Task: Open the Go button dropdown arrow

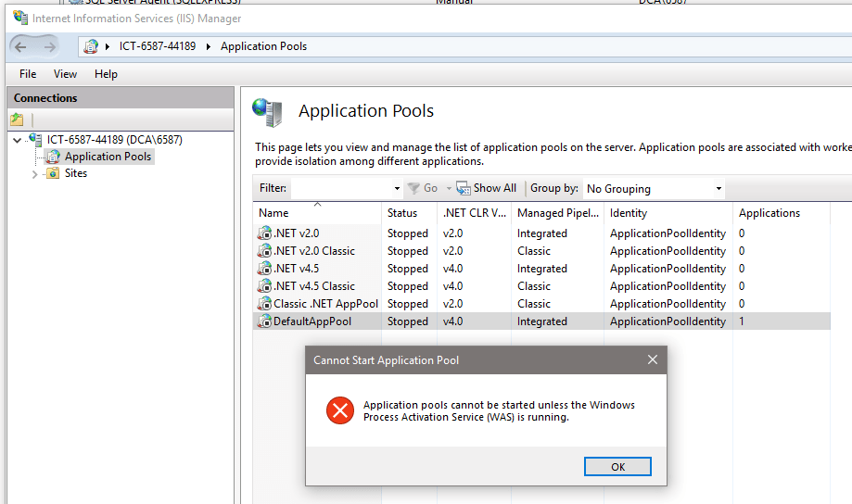Action: tap(449, 188)
